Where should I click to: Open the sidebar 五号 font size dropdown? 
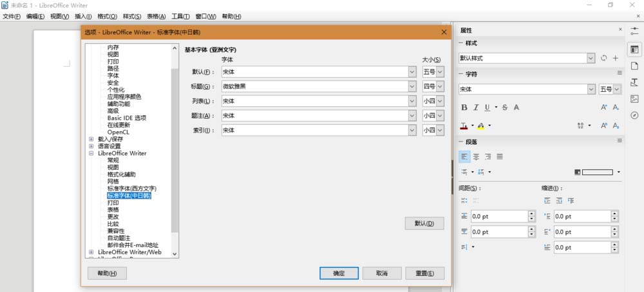(617, 89)
